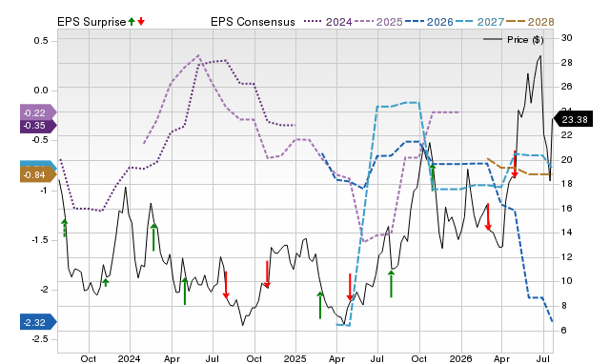This screenshot has width=610, height=364.
Task: Click the 6 label on the price axis
Action: point(564,330)
